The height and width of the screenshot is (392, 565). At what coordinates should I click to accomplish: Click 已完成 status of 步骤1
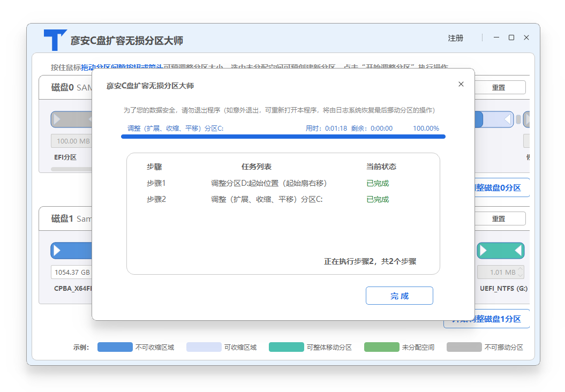378,183
